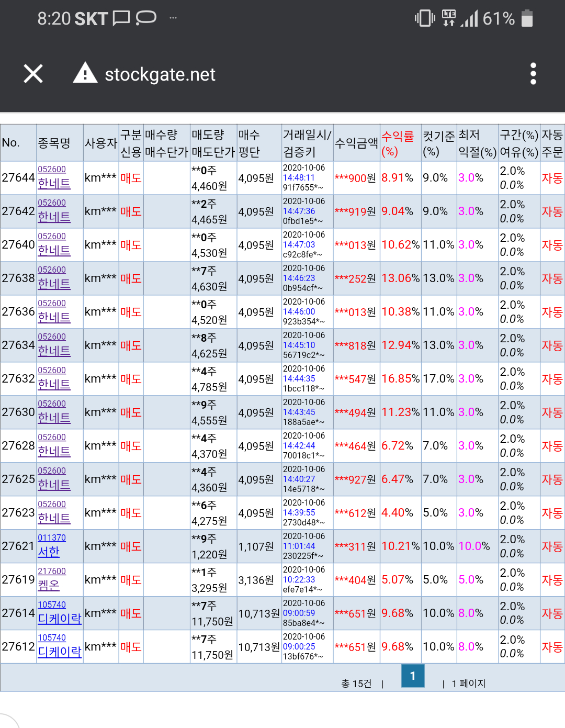Tap the stockgate.net address text
This screenshot has height=728, width=565.
tap(160, 74)
